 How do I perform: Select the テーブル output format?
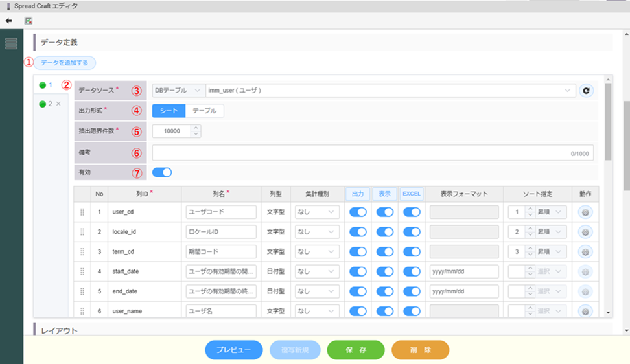(x=205, y=111)
